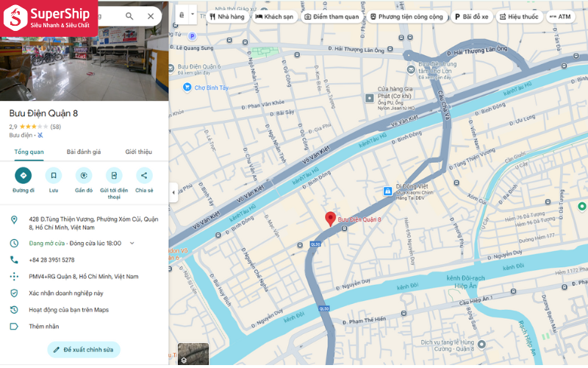
Task: Open dropdown arrow beside print icon
Action: [x=193, y=15]
